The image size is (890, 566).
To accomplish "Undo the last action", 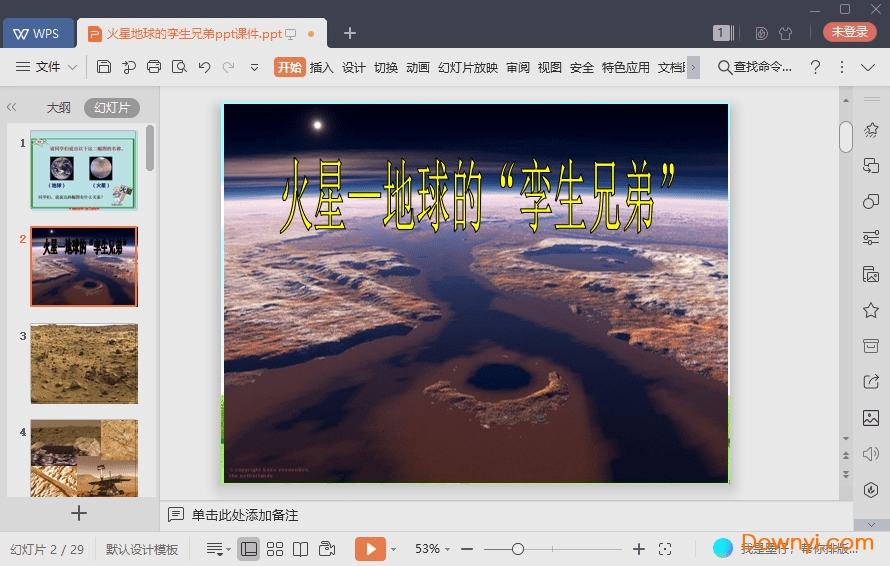I will point(204,67).
